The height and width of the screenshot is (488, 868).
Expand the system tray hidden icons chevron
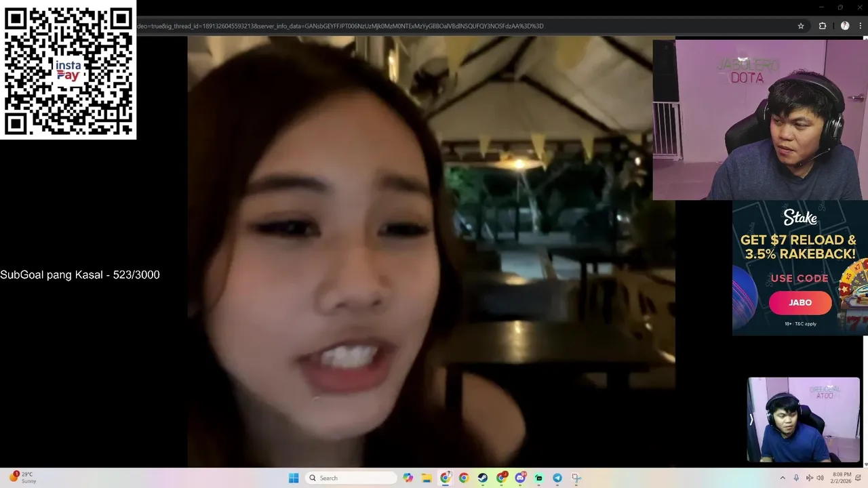pos(783,478)
